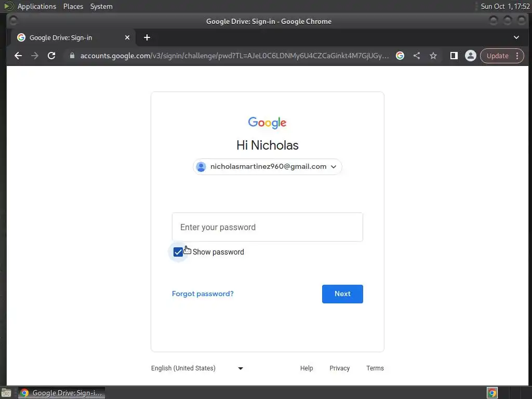
Task: Open the Chrome three-dot menu
Action: [517, 56]
